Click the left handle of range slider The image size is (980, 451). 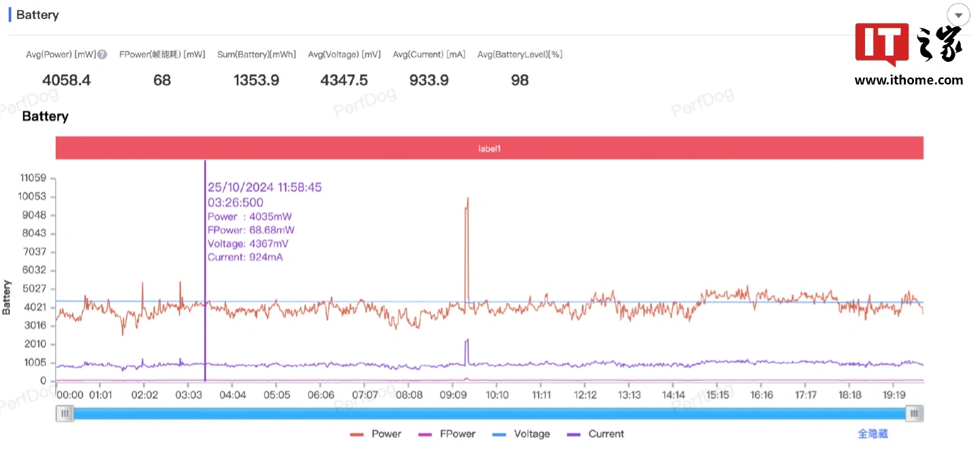click(x=65, y=413)
